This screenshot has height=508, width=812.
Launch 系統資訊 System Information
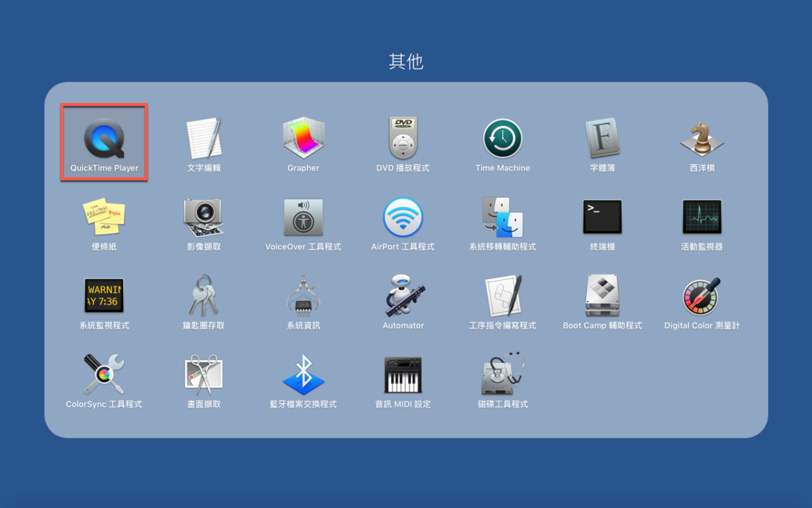[303, 296]
